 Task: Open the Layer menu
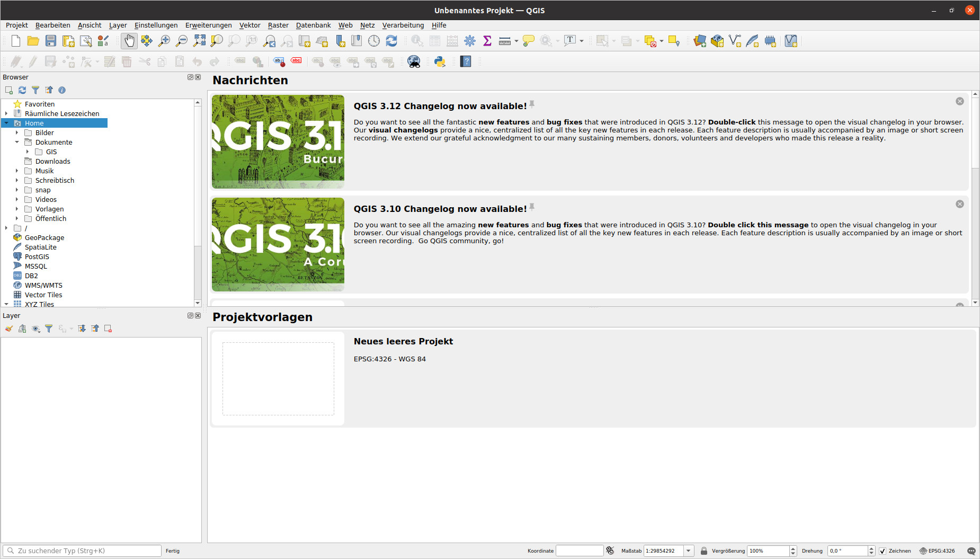tap(118, 25)
